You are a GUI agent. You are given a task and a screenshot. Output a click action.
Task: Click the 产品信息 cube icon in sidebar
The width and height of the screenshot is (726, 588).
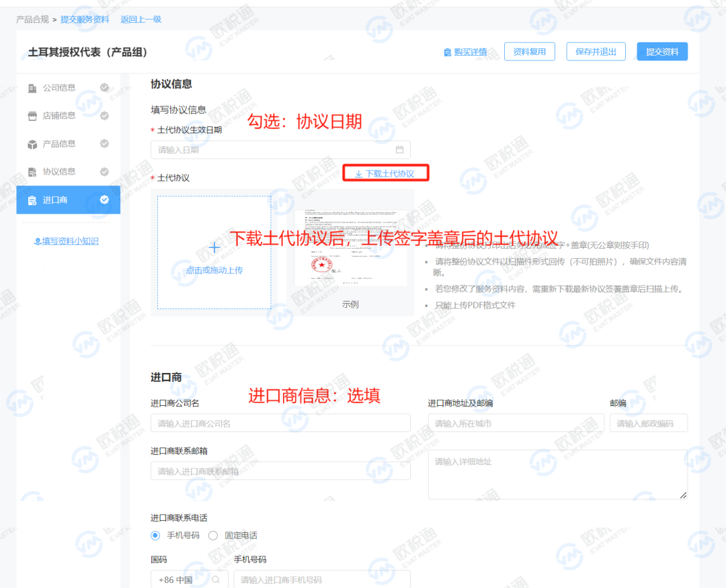coord(32,143)
